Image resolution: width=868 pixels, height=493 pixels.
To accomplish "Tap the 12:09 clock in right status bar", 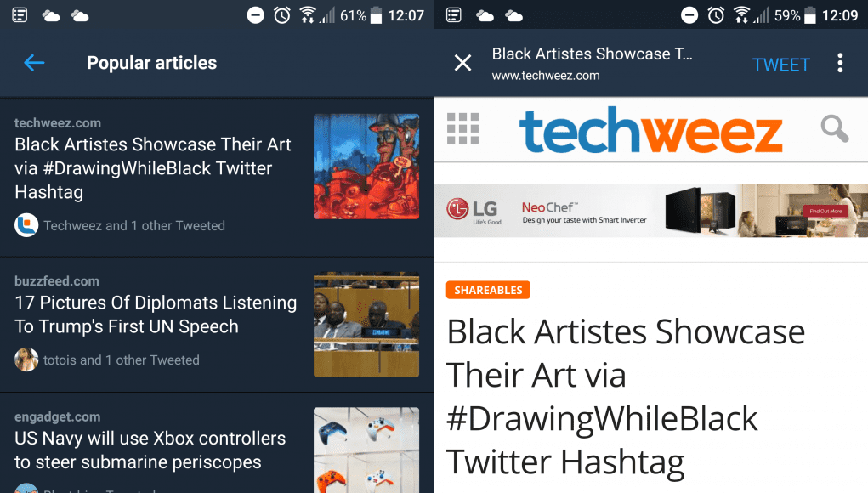I will click(840, 15).
